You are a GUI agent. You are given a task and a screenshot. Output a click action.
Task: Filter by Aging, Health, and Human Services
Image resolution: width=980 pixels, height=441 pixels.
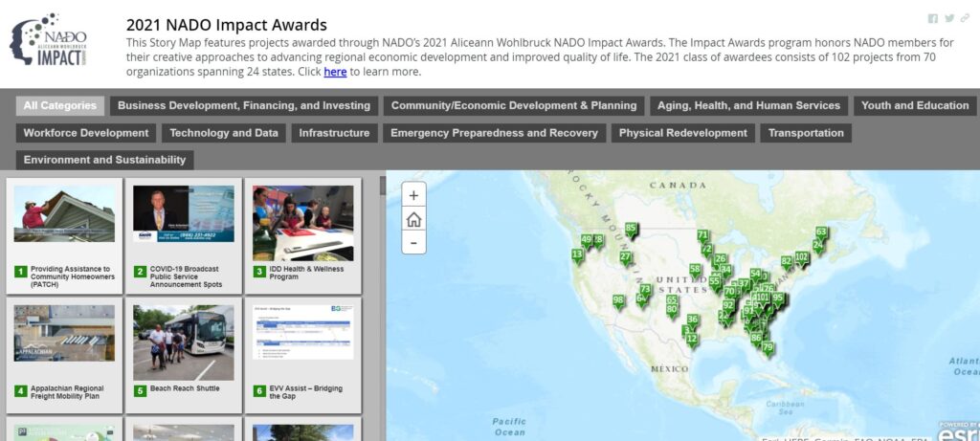[x=748, y=105]
